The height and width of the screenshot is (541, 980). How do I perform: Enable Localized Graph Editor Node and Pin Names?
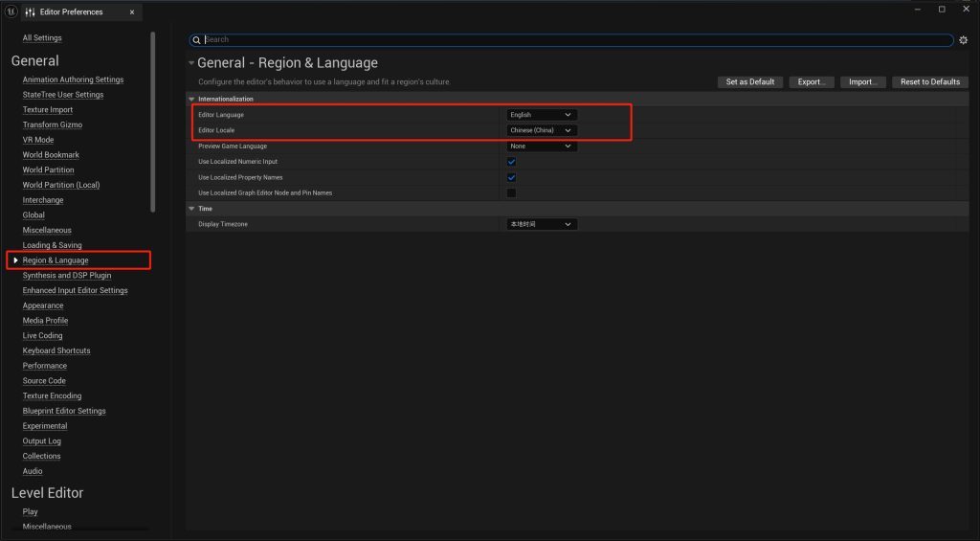(511, 192)
